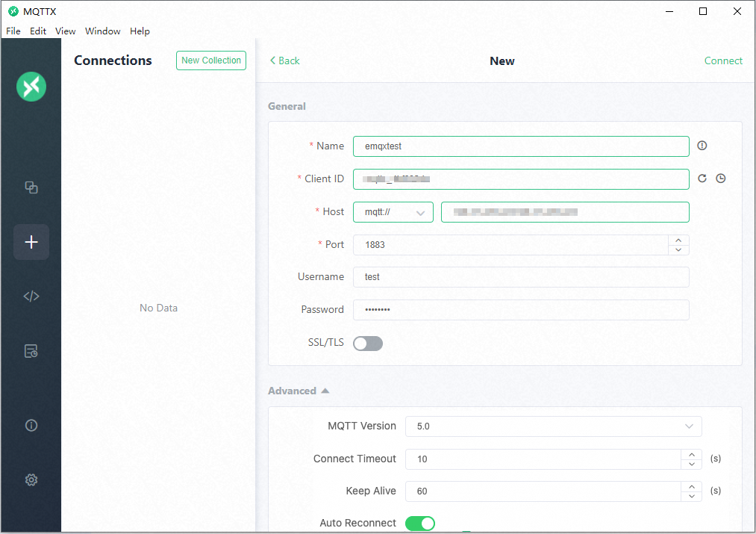Viewport: 756px width, 534px height.
Task: Click the New Collection button
Action: 211,60
